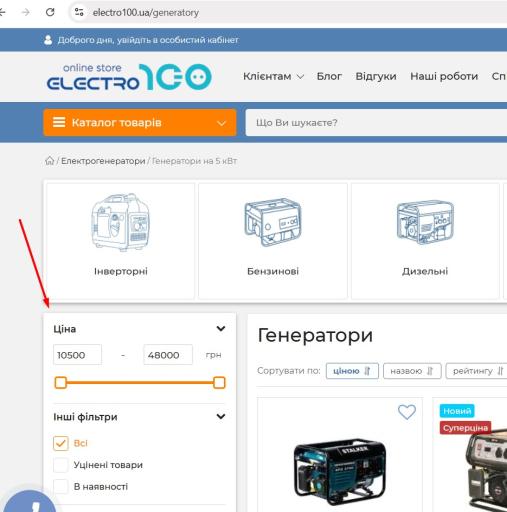Screen dimensions: 507x512
Task: Enable the В наявності checkbox
Action: click(61, 487)
